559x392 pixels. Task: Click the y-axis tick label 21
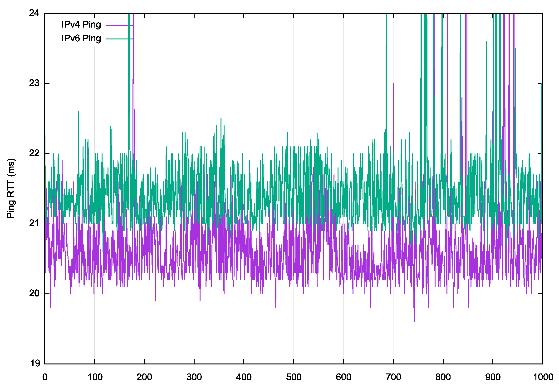[34, 223]
